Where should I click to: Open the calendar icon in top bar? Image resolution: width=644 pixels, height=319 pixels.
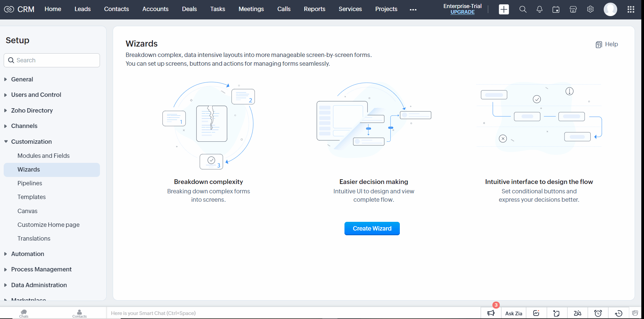point(556,9)
